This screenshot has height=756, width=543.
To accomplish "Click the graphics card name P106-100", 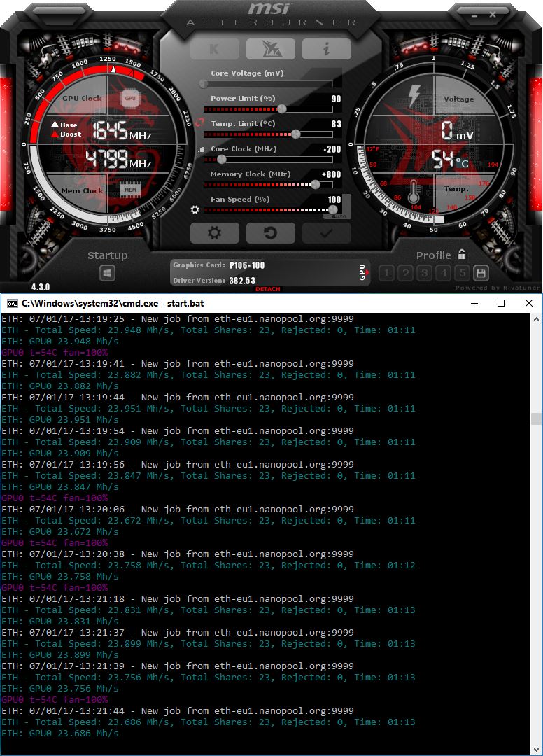I will 247,265.
